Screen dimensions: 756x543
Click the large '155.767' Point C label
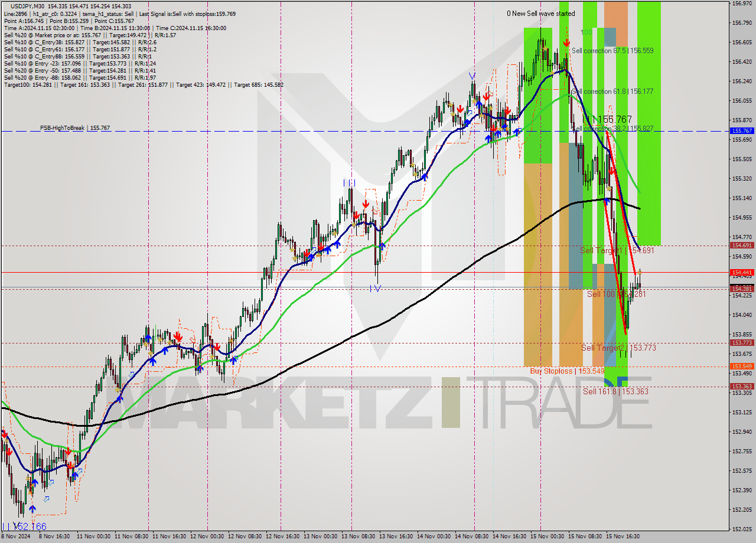tap(612, 119)
